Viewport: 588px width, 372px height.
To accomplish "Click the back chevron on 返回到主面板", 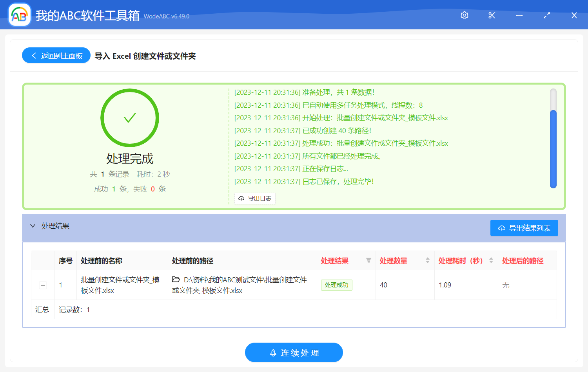I will [x=33, y=55].
